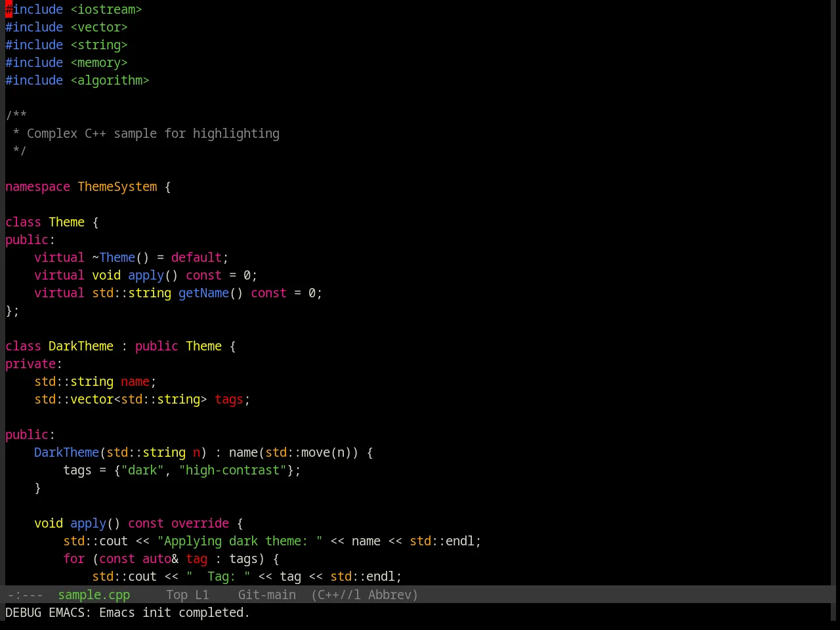Viewport: 840px width, 630px height.
Task: Click the 'override' keyword
Action: (x=200, y=523)
